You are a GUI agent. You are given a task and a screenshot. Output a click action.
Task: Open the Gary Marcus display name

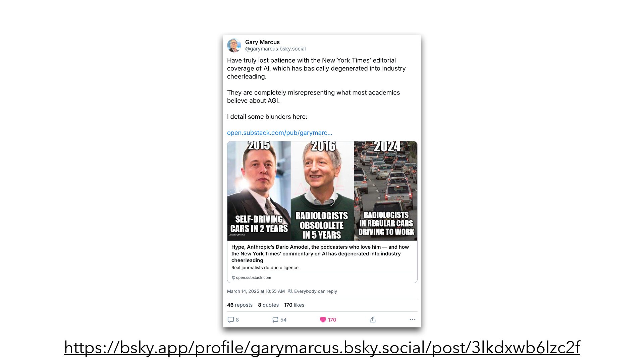pos(262,42)
